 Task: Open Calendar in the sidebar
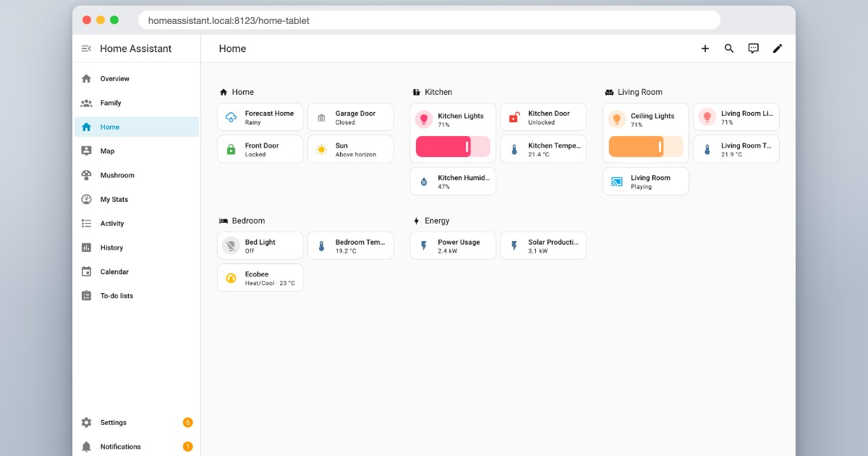coord(137,271)
